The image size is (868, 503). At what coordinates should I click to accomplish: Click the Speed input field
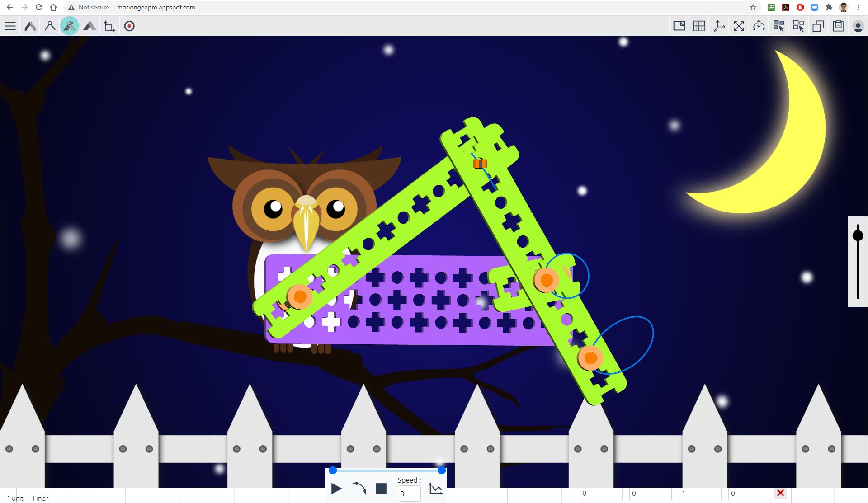pyautogui.click(x=409, y=494)
